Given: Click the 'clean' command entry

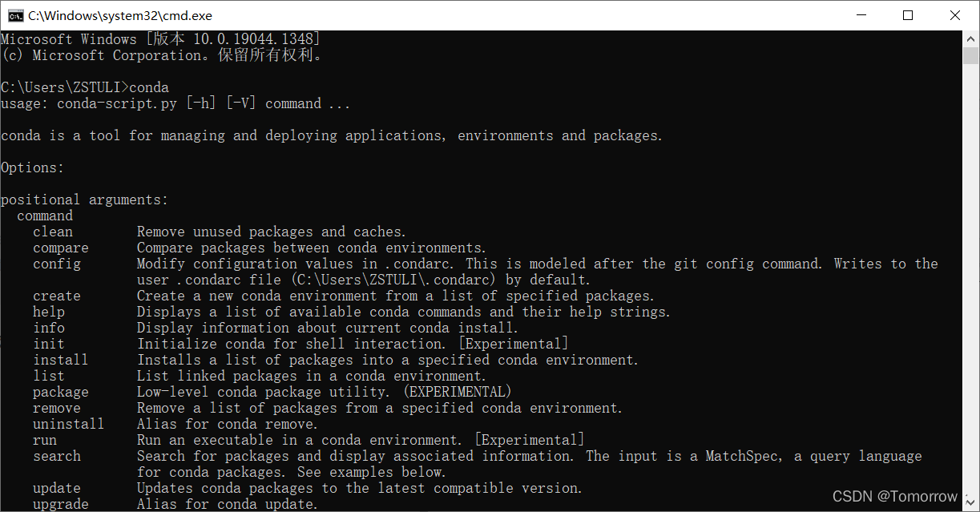Looking at the screenshot, I should click(x=53, y=232).
